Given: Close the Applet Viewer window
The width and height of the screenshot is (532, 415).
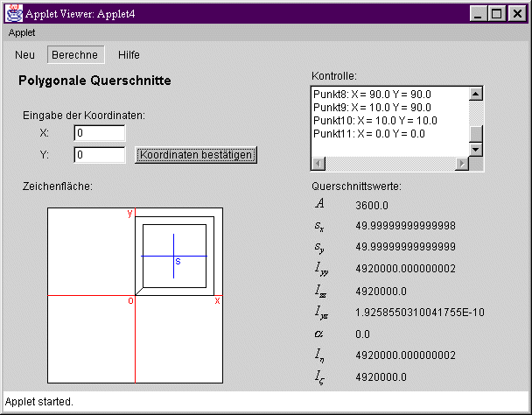Looking at the screenshot, I should 516,14.
